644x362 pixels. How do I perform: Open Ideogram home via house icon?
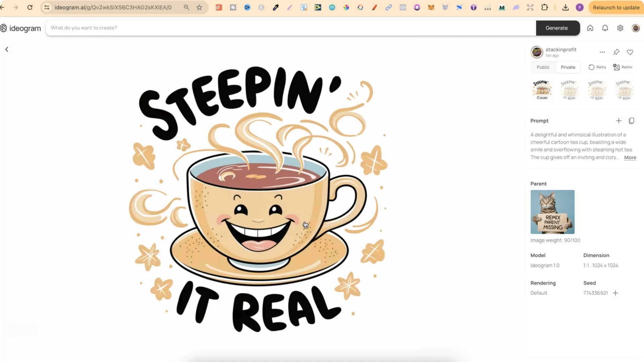tap(590, 28)
